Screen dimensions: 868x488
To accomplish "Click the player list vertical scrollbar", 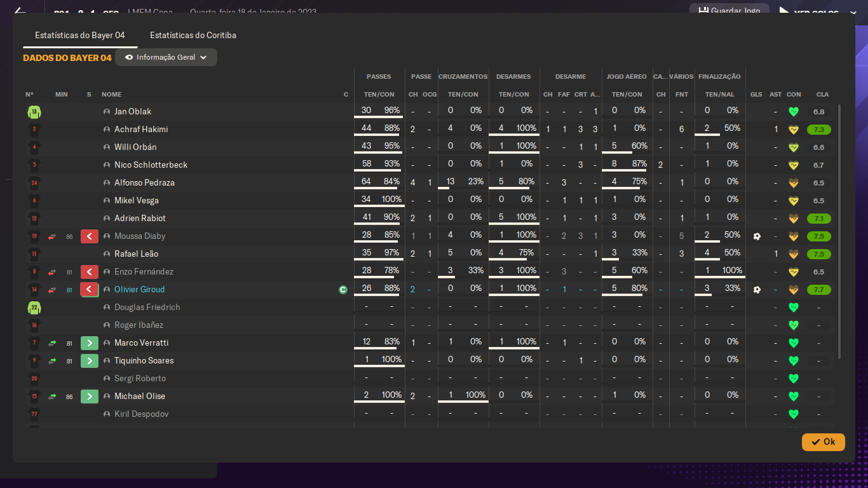I will [839, 231].
